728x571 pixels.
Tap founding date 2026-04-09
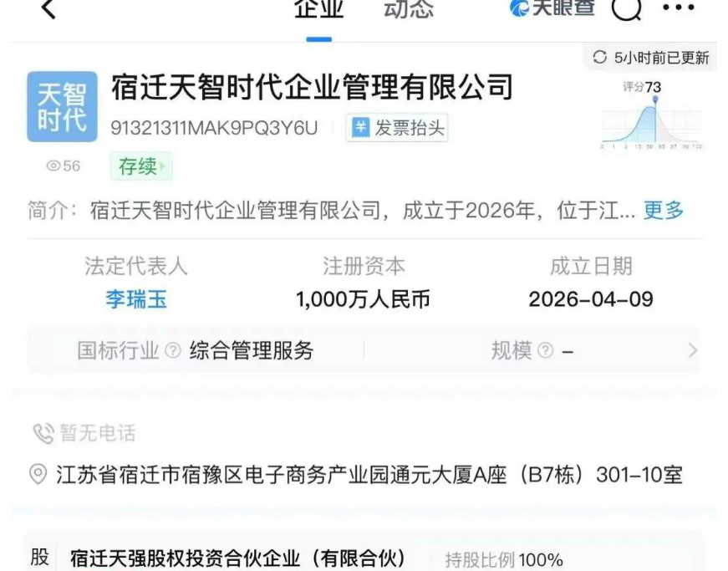tap(591, 299)
